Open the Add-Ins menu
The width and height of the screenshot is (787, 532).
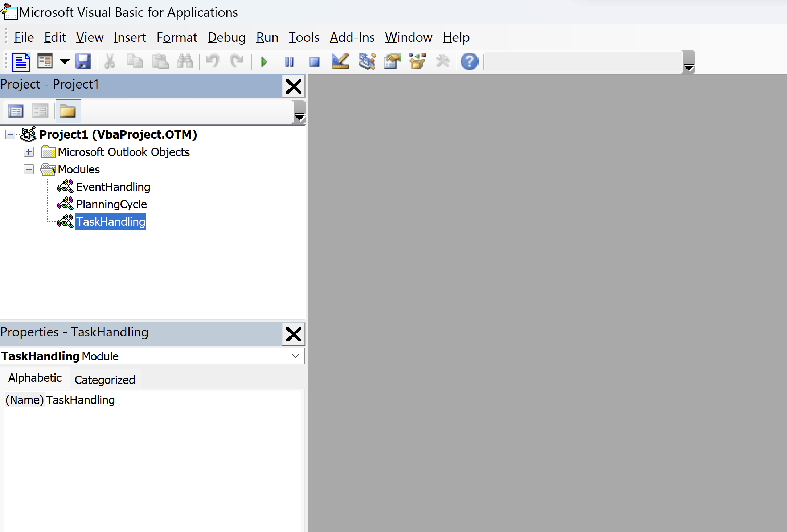coord(352,37)
